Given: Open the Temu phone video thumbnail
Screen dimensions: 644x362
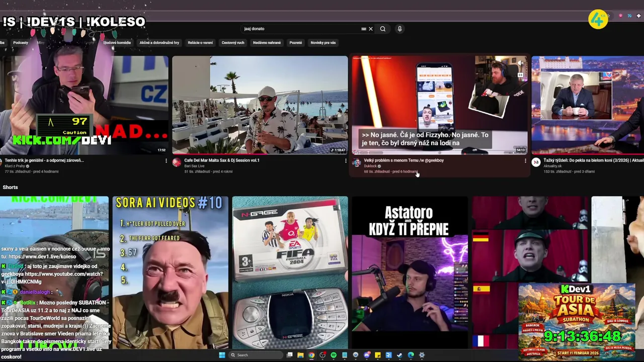Looking at the screenshot, I should [x=440, y=105].
